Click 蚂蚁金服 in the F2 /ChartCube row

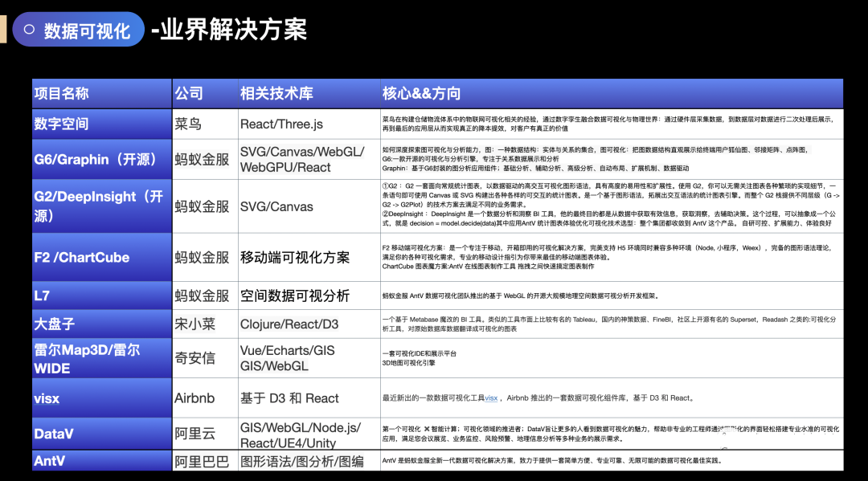(205, 257)
